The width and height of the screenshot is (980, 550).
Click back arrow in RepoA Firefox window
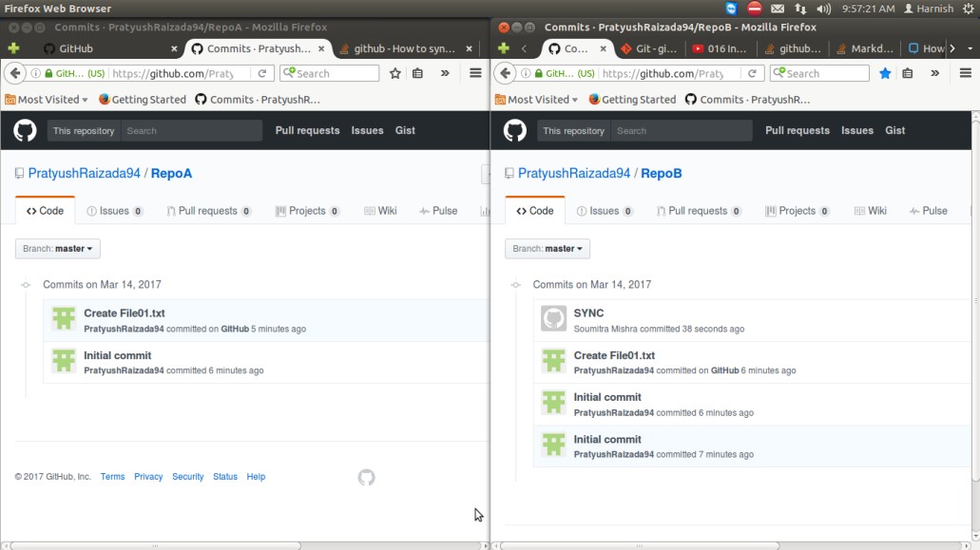(x=15, y=73)
